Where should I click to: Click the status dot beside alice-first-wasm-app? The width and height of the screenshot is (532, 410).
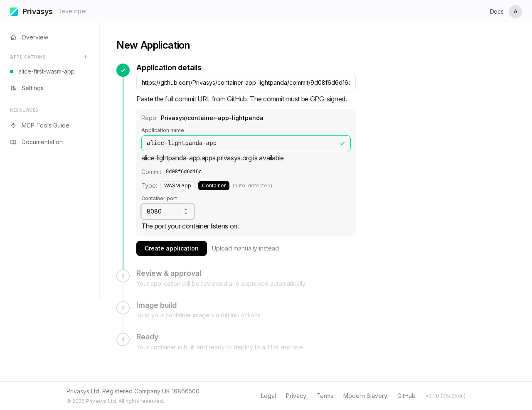(11, 71)
